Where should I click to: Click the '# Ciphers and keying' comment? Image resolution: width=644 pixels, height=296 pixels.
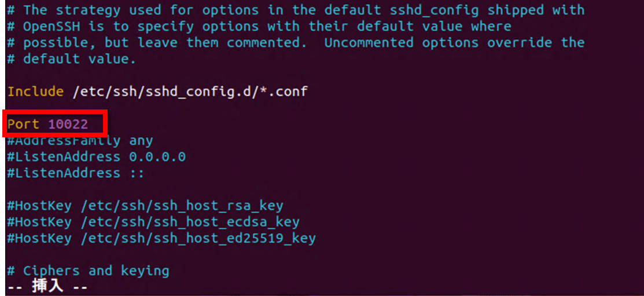[88, 271]
